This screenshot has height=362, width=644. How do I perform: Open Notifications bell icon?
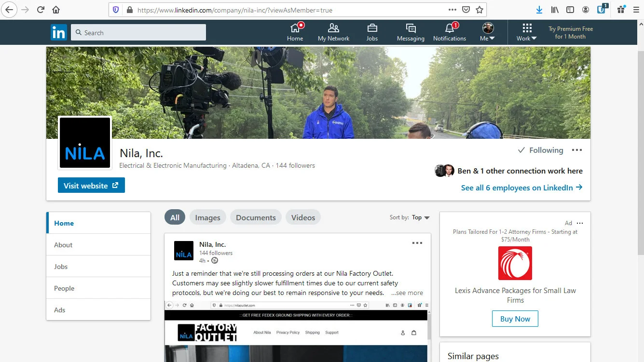(450, 32)
